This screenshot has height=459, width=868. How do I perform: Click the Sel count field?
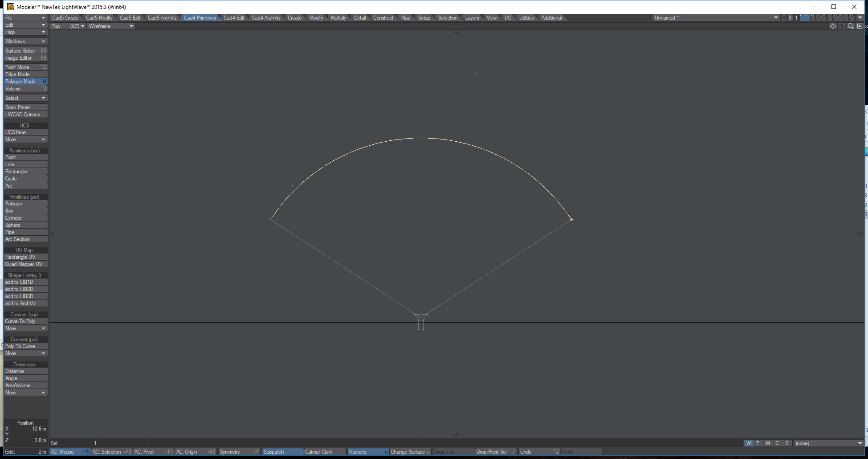73,443
